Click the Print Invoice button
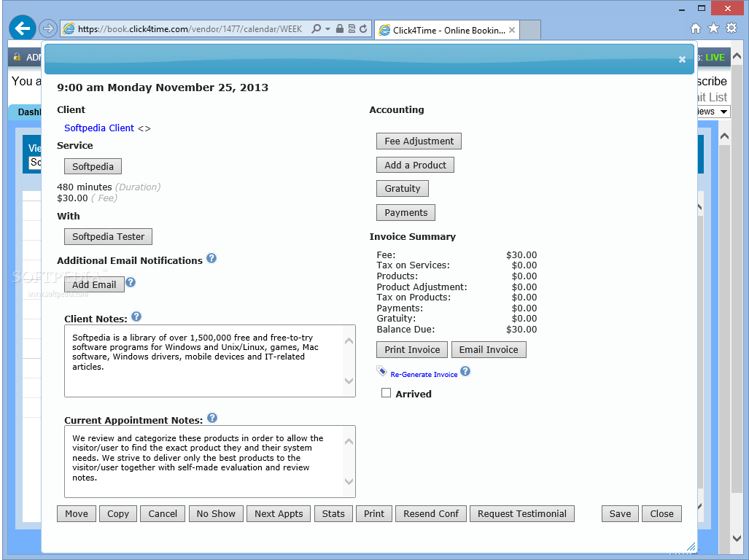 412,350
